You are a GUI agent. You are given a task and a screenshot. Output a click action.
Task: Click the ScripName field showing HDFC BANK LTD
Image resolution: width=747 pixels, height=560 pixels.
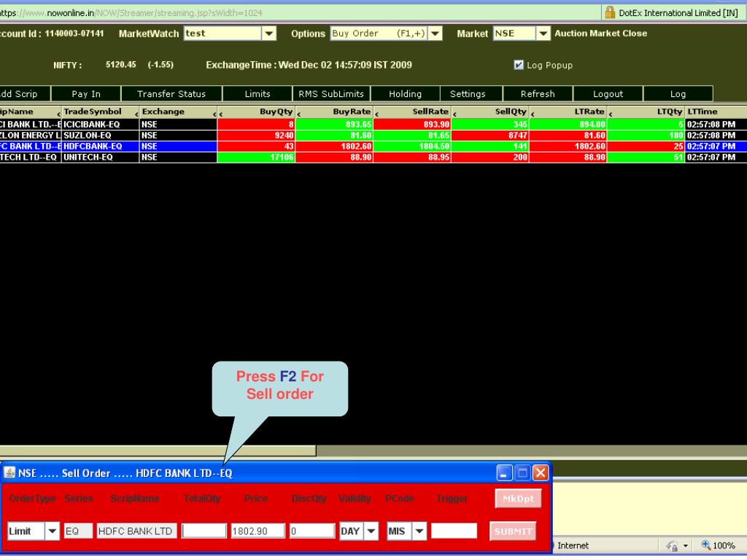pos(136,531)
